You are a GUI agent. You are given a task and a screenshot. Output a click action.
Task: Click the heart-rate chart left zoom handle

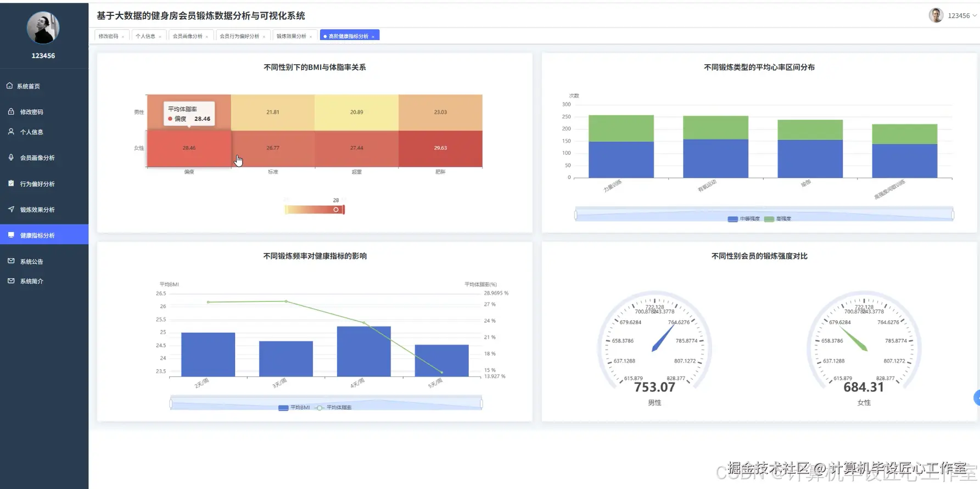coord(575,215)
